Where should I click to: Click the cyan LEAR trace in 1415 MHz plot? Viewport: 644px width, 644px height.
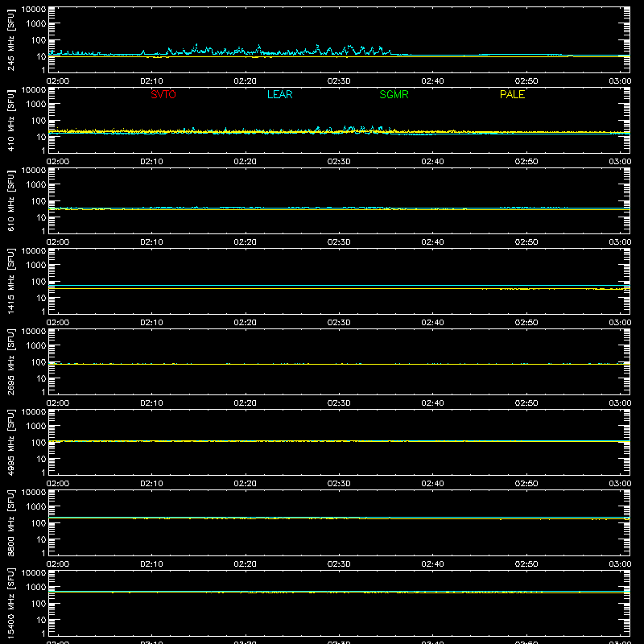coord(339,285)
